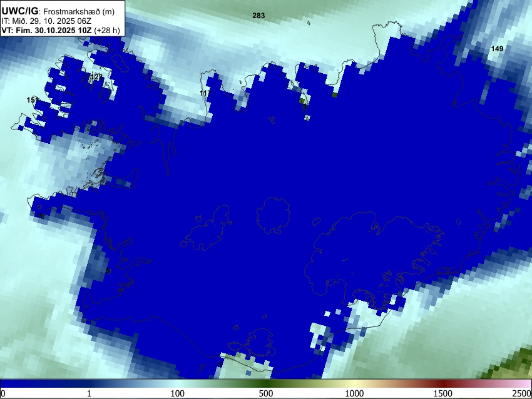Click the map value 117
The image size is (532, 399).
(x=205, y=93)
